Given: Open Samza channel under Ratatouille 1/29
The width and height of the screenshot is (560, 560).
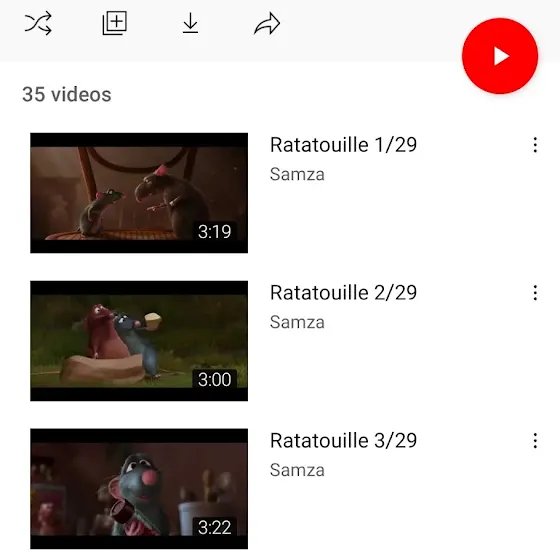Looking at the screenshot, I should pos(297,174).
